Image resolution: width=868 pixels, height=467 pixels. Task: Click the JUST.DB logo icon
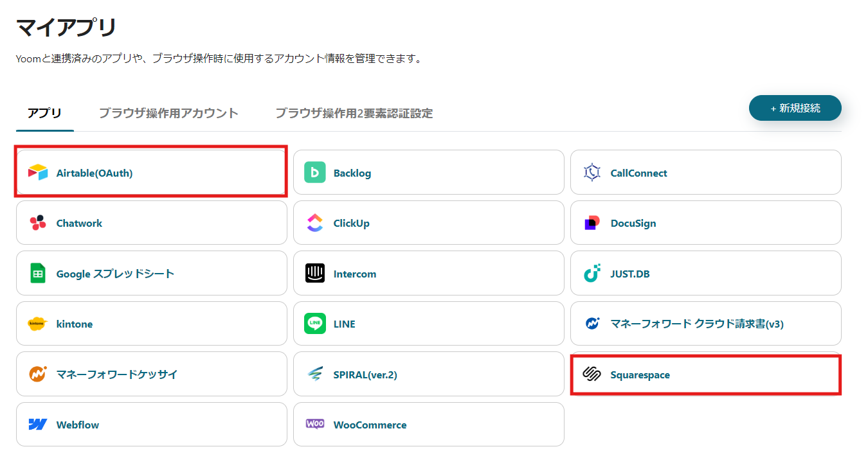click(x=592, y=274)
